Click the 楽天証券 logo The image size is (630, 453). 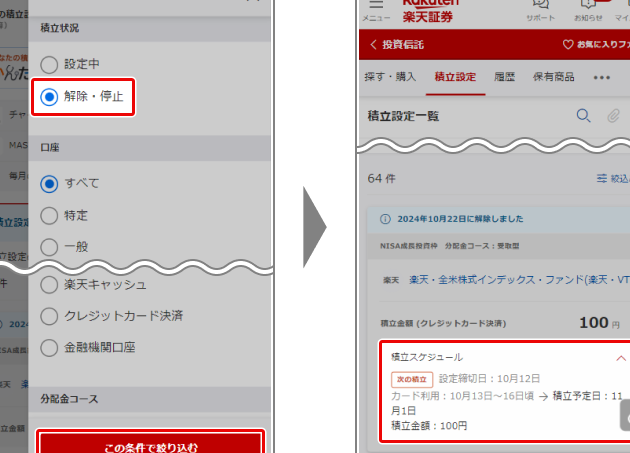tap(429, 10)
